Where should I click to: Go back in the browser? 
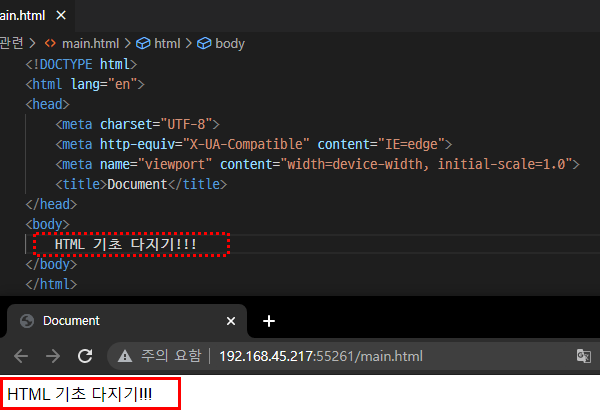21,356
